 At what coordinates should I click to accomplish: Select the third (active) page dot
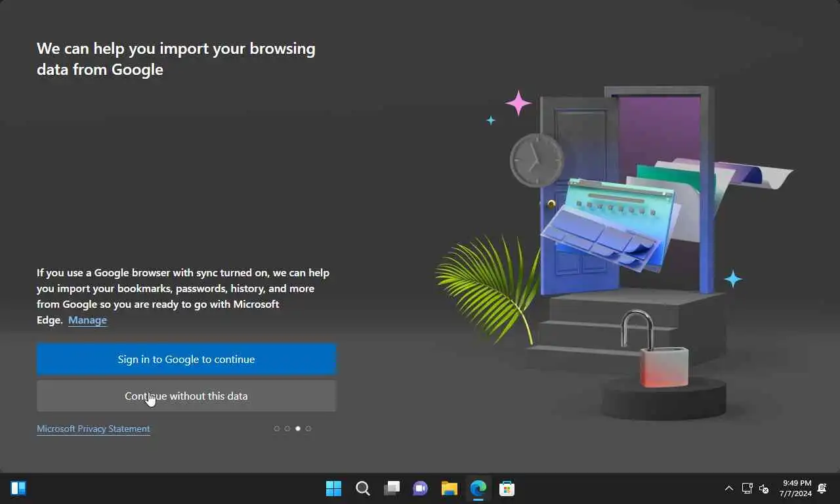298,429
